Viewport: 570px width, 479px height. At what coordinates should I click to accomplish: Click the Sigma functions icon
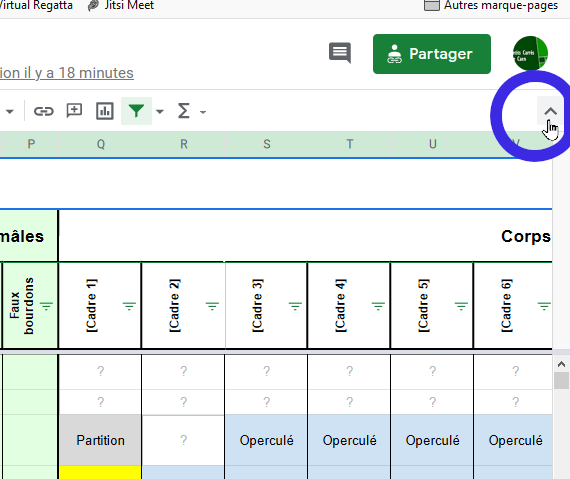[184, 111]
